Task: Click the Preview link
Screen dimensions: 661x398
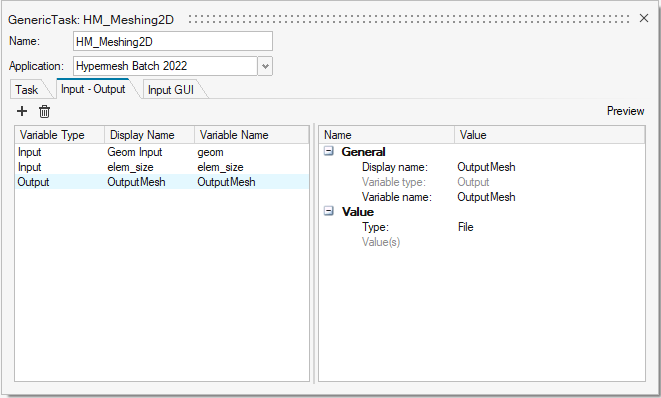Action: [625, 111]
